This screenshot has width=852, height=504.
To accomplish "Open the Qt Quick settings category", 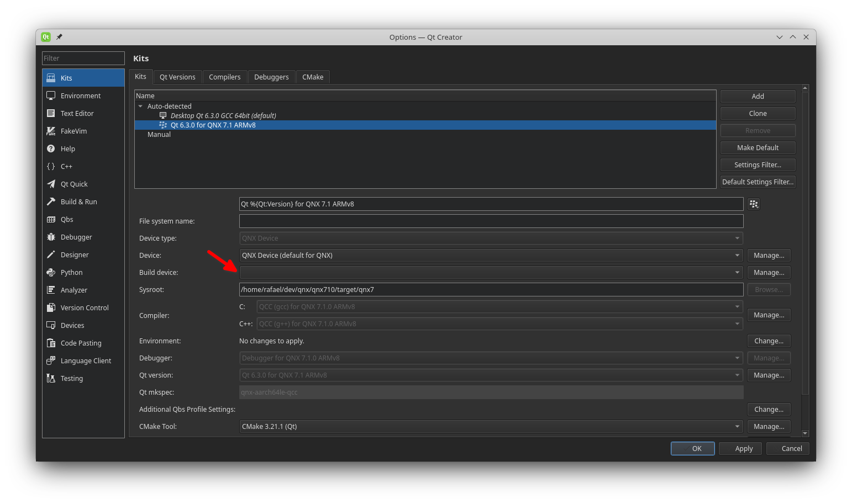I will pos(83,184).
